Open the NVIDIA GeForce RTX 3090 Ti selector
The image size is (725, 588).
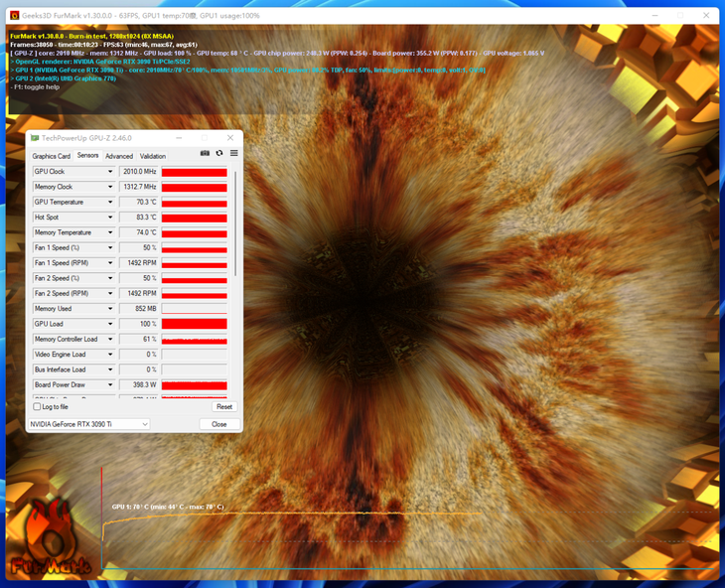click(x=89, y=424)
